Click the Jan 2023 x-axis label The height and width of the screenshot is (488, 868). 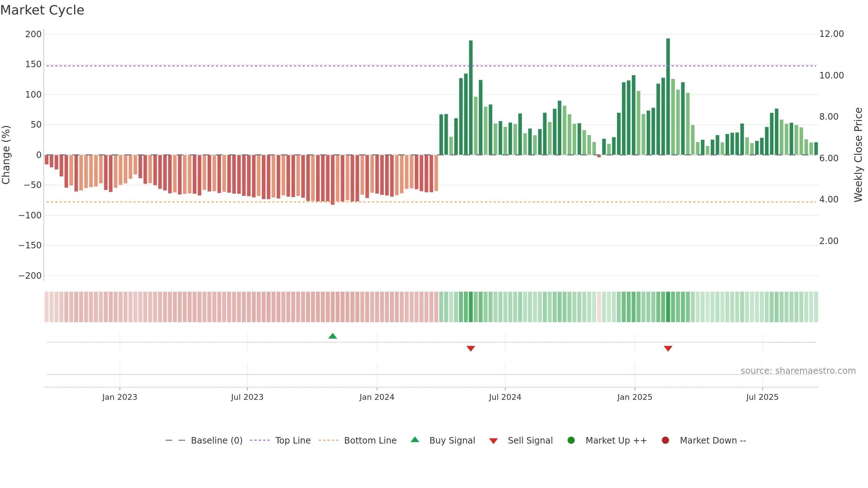point(120,397)
